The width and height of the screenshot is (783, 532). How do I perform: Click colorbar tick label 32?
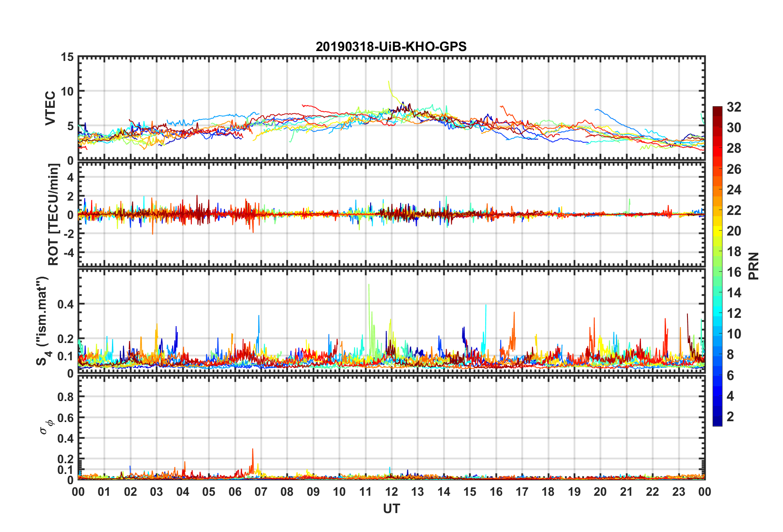[734, 107]
